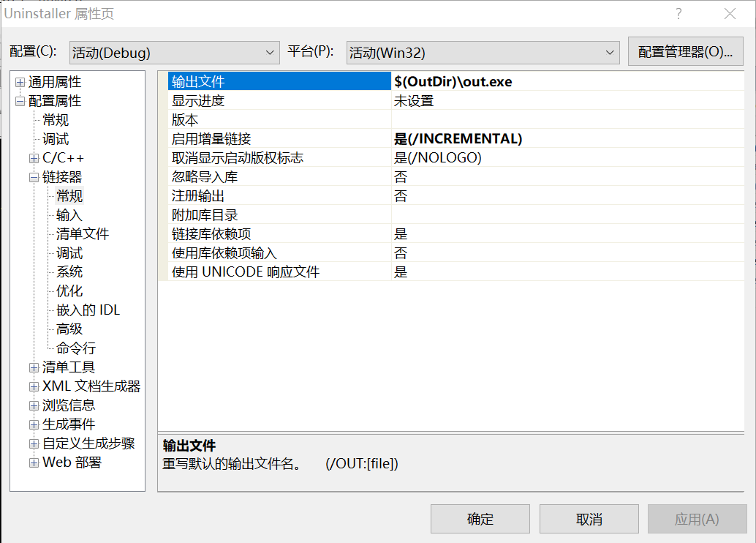756x543 pixels.
Task: Expand the XML 文档生成器 node
Action: tap(34, 386)
